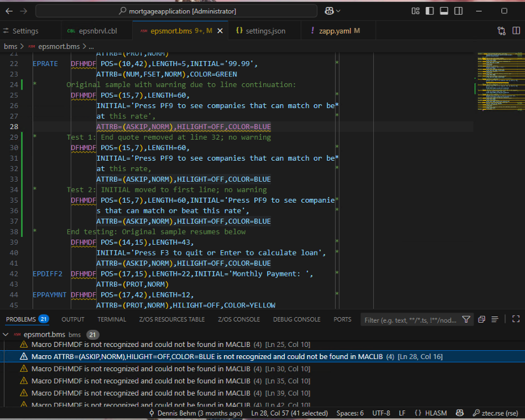Go back with the navigation arrow
The width and height of the screenshot is (525, 420).
8,11
